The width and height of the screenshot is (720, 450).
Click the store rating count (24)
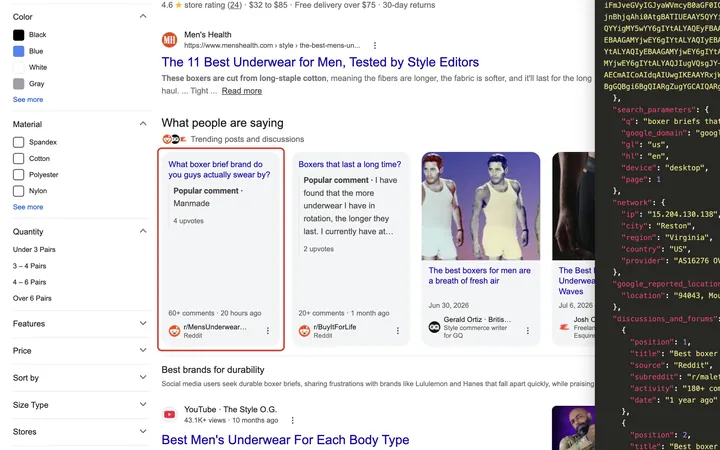235,5
